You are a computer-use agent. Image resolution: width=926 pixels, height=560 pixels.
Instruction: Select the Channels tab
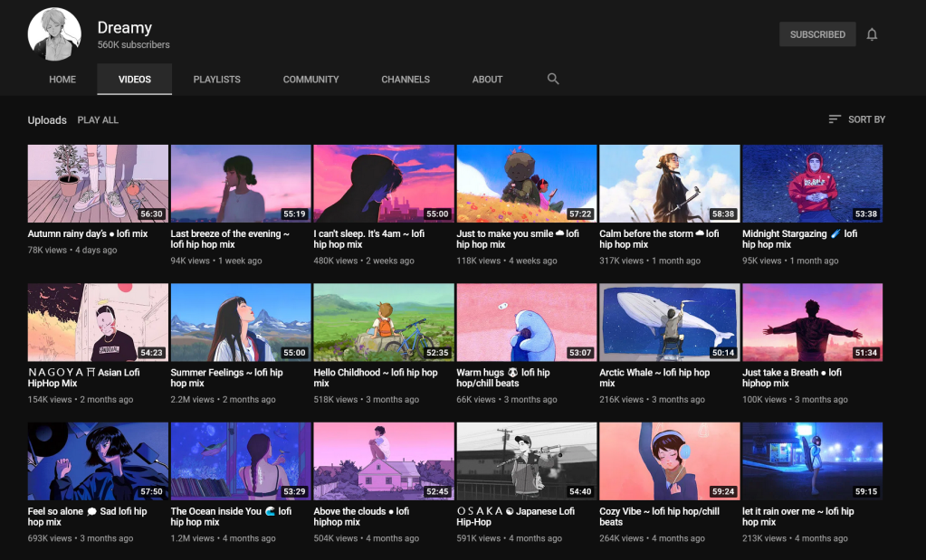[406, 80]
